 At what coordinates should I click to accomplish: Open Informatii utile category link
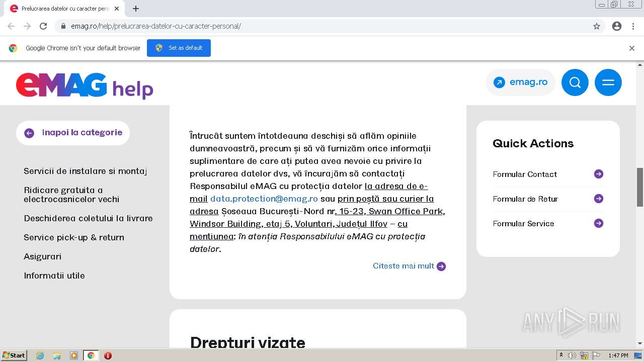coord(54,276)
